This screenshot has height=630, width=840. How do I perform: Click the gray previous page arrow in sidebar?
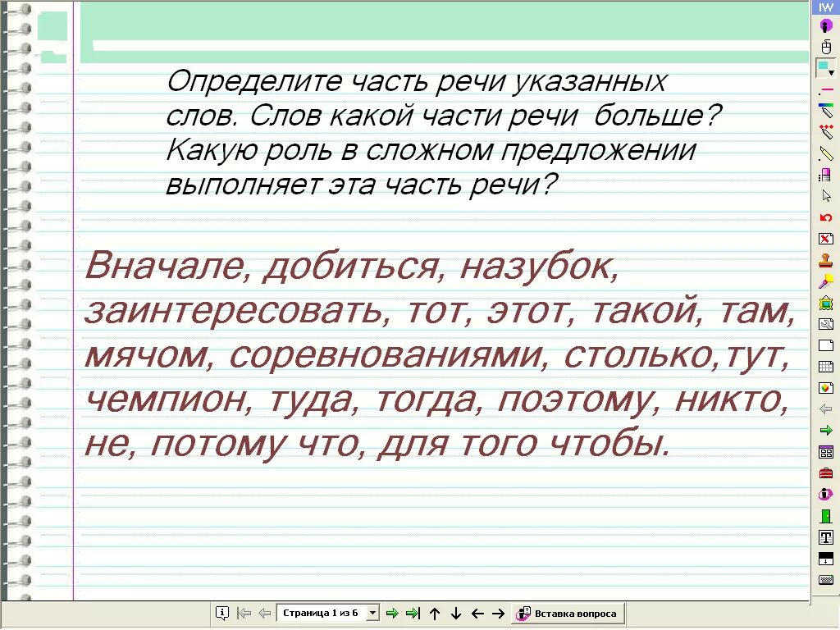pyautogui.click(x=825, y=409)
